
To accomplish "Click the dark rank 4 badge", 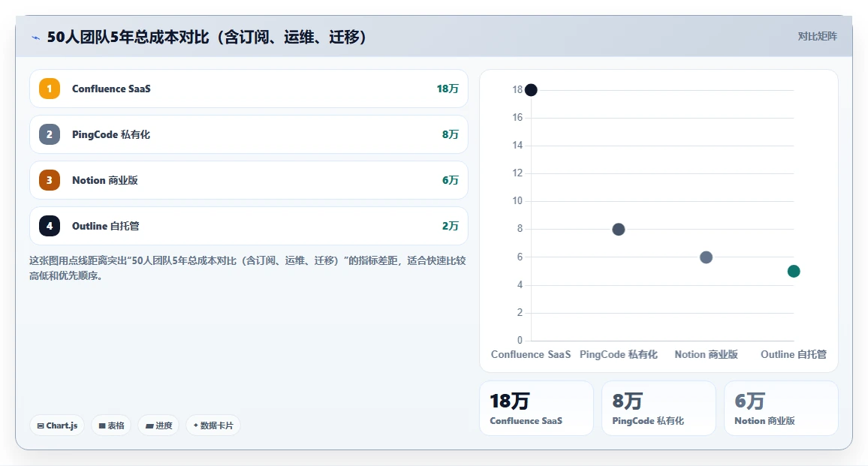I will (x=50, y=226).
